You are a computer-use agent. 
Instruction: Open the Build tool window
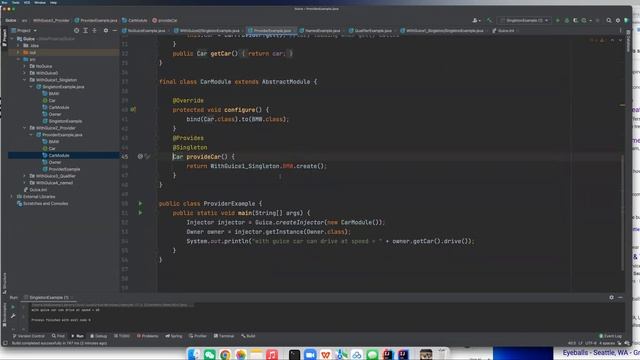248,336
